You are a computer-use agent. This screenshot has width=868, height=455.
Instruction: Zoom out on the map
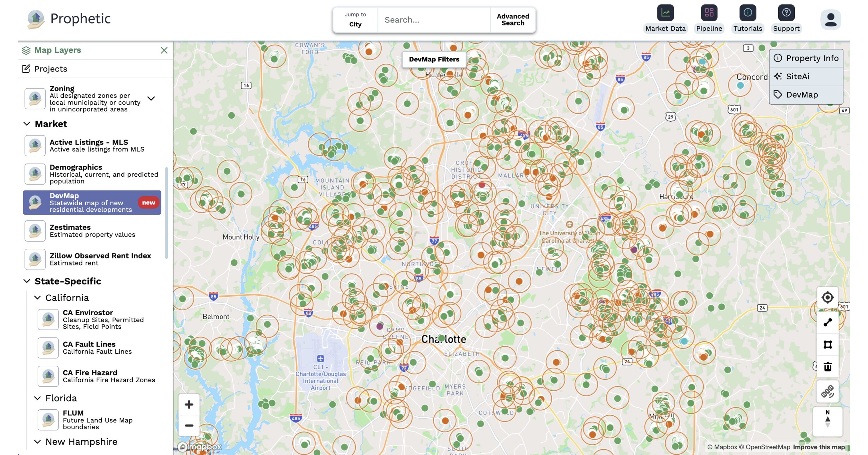[189, 425]
